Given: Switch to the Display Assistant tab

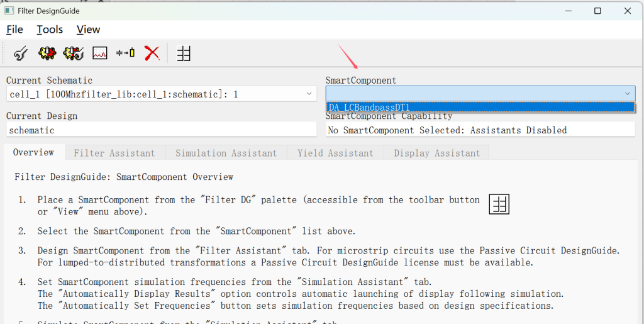Looking at the screenshot, I should [x=437, y=153].
